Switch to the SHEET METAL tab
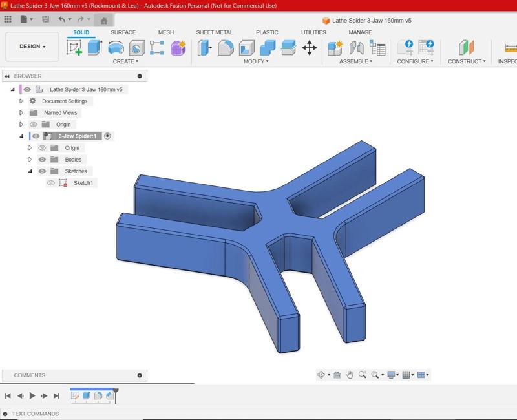Image resolution: width=517 pixels, height=420 pixels. pyautogui.click(x=215, y=32)
